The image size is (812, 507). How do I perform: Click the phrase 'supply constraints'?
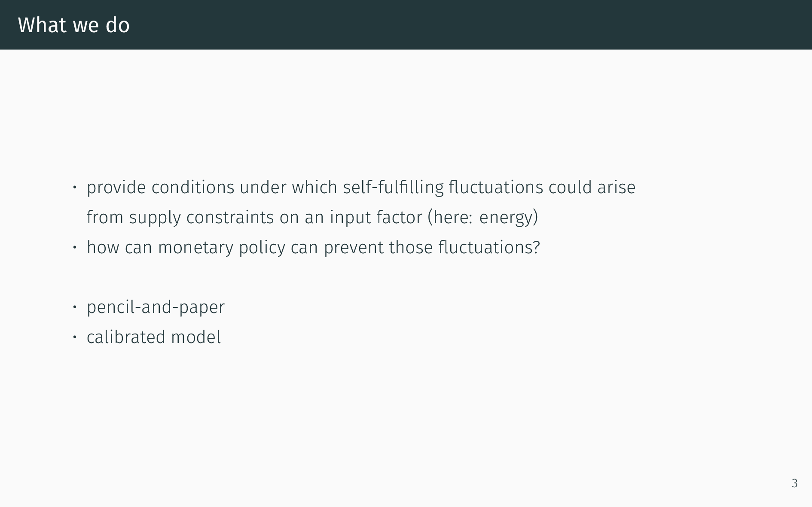coord(201,218)
